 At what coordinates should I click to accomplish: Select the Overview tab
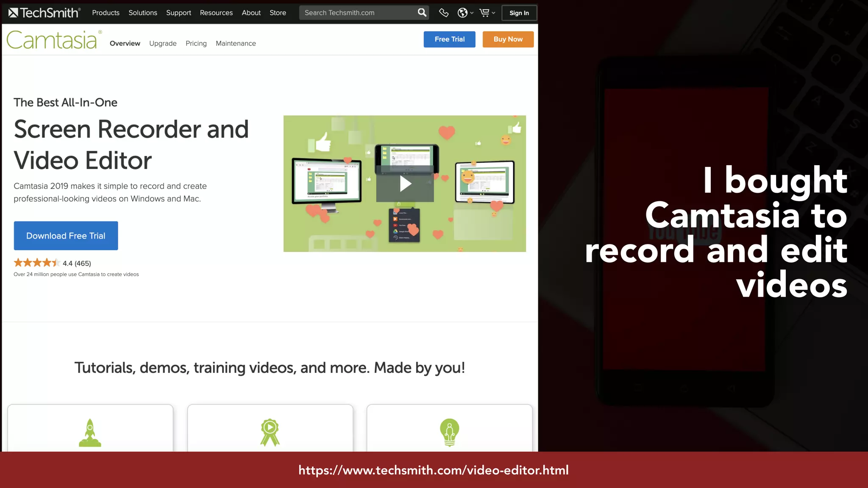tap(125, 43)
